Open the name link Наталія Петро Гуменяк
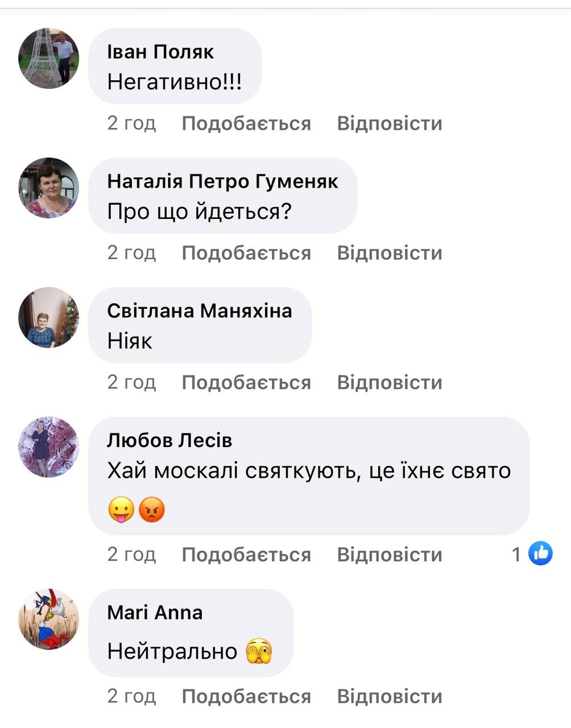 (x=222, y=181)
